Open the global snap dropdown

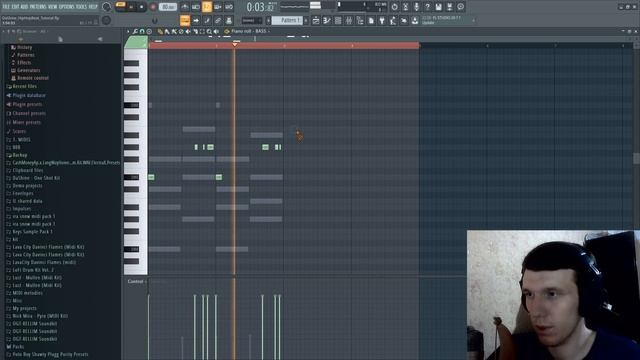(x=252, y=20)
